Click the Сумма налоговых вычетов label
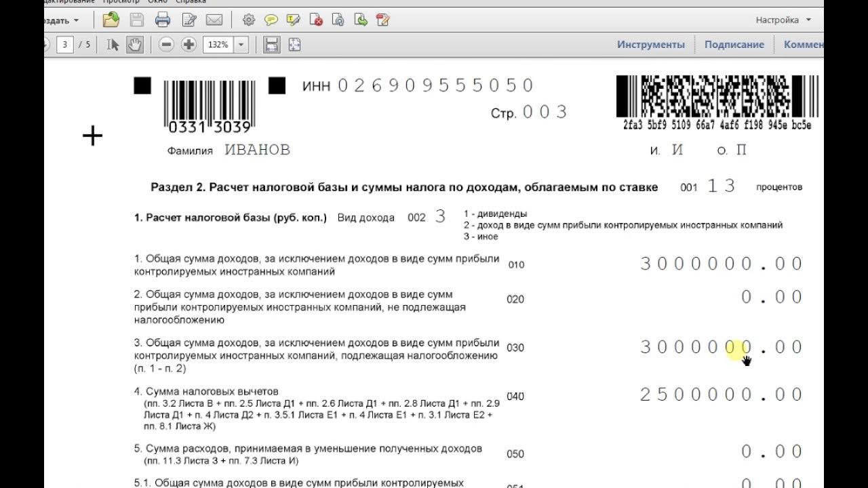 coord(206,392)
